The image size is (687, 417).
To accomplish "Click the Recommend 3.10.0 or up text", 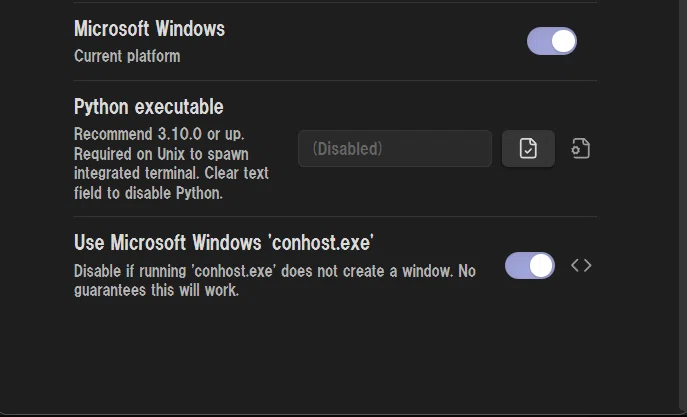I will tap(159, 134).
